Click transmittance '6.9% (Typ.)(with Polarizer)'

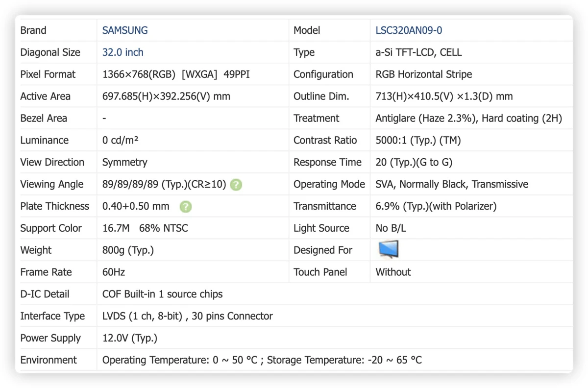436,206
